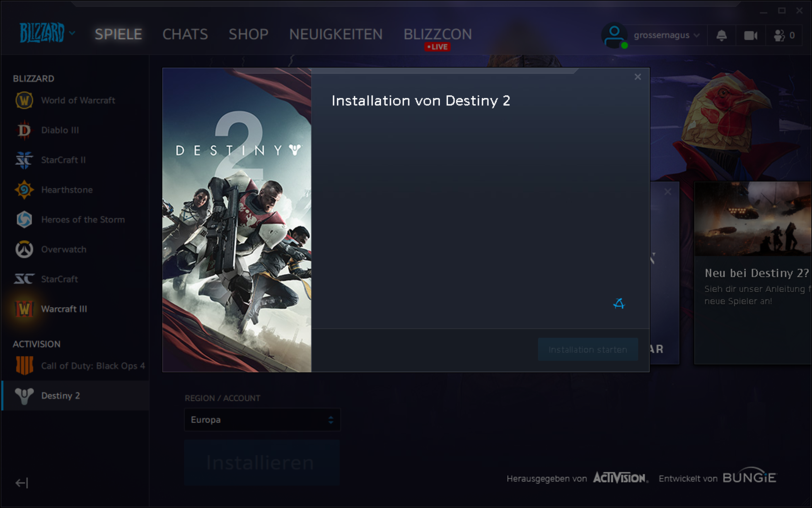The image size is (812, 508).
Task: Collapse the sidebar with arrow icon
Action: click(22, 483)
